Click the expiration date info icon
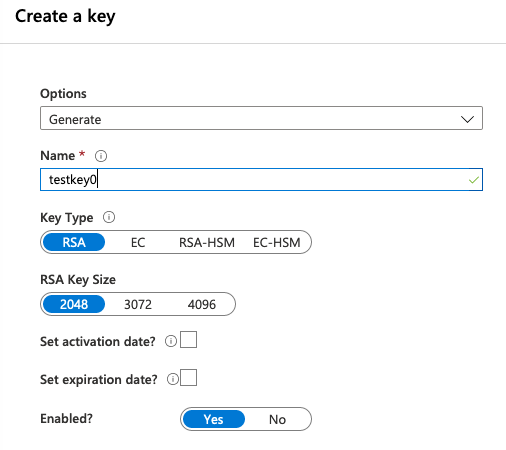 [x=173, y=379]
